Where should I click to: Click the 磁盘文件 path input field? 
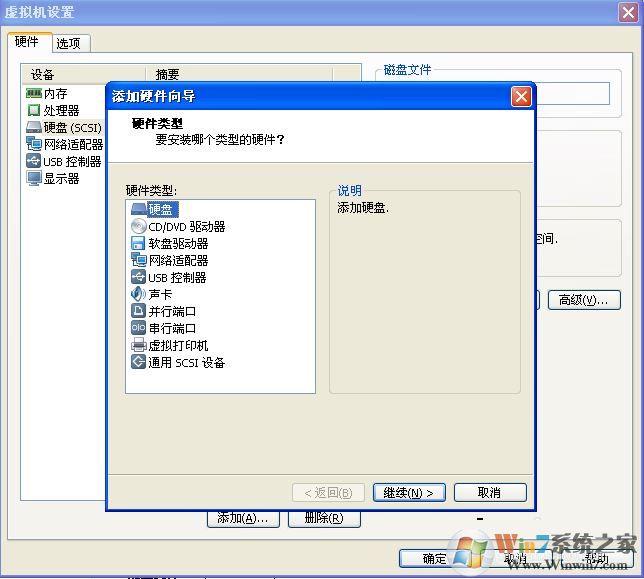(x=573, y=93)
